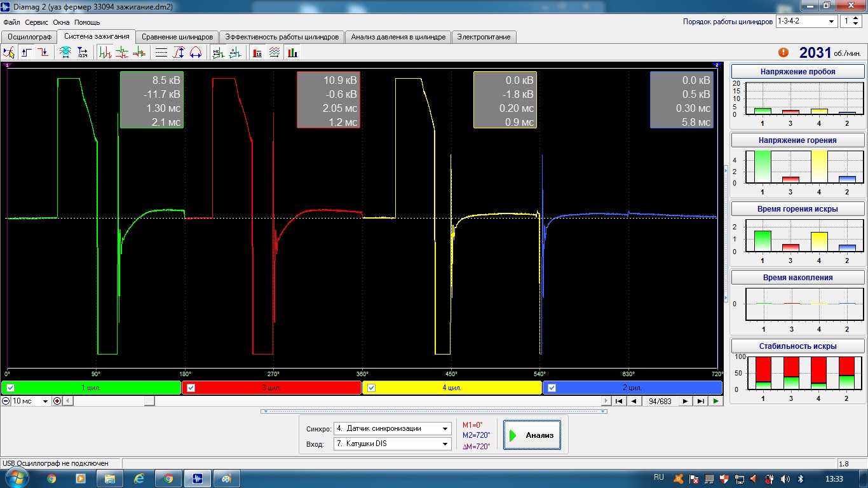Click Напряжение пробоя panel header

click(797, 72)
